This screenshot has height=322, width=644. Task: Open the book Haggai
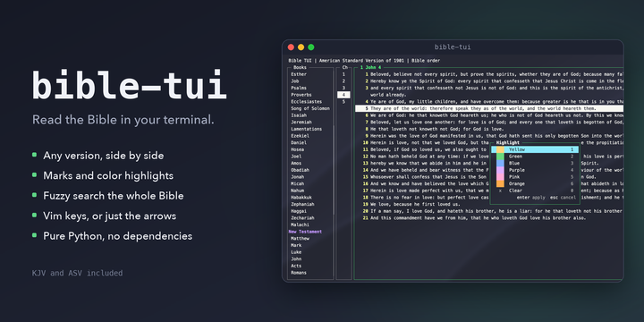tap(299, 211)
